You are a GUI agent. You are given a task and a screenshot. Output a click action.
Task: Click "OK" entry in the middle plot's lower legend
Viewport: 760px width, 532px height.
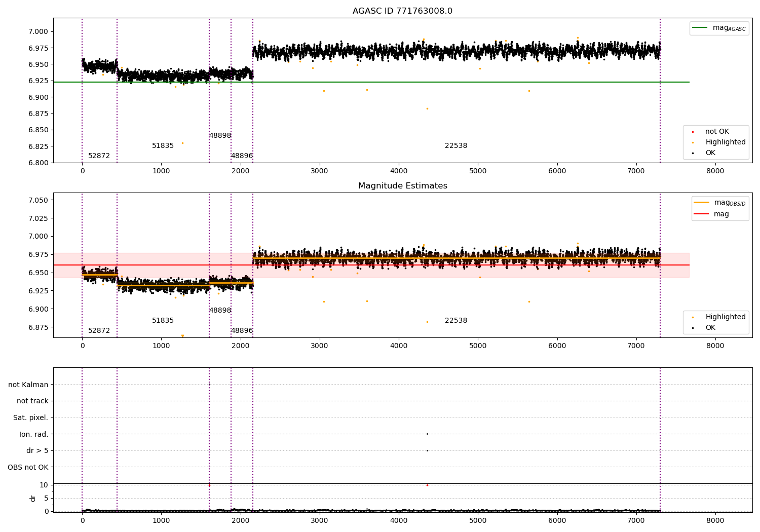tap(710, 328)
